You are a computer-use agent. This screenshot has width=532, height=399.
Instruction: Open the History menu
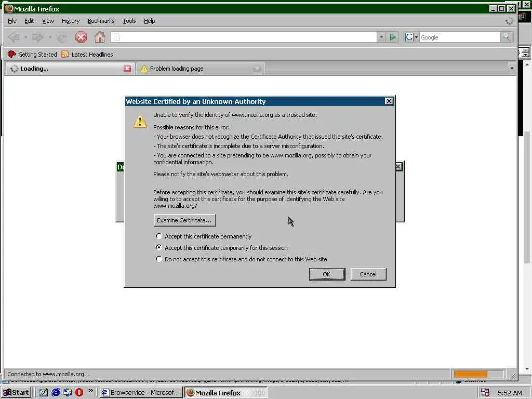[x=71, y=21]
